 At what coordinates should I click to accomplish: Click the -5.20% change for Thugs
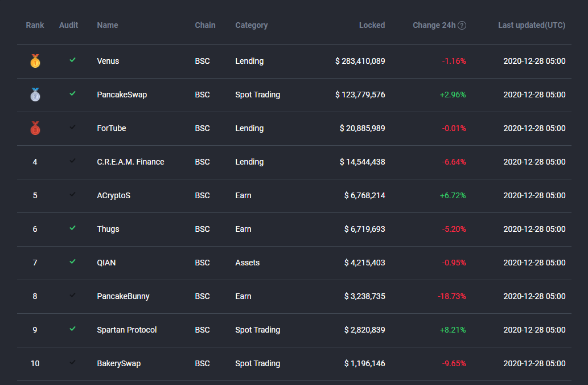point(454,229)
